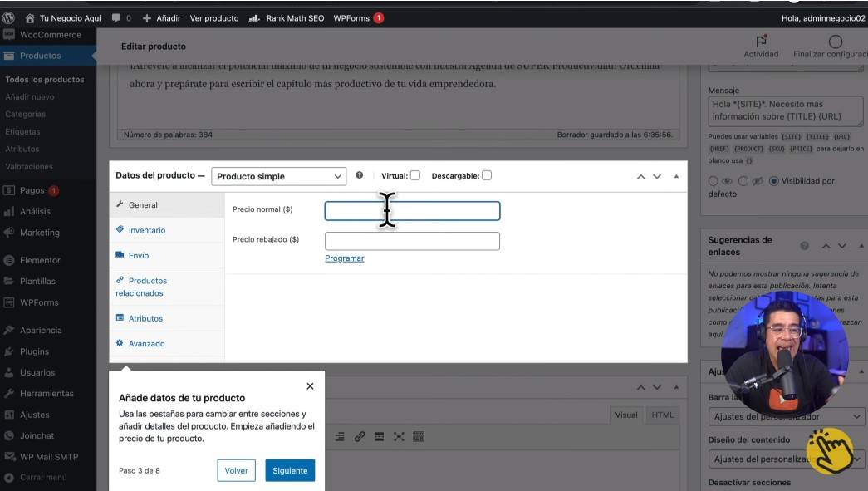Click the toolbar toggle keyboard icon in the editor
Screen dimensions: 868x491
(419, 437)
